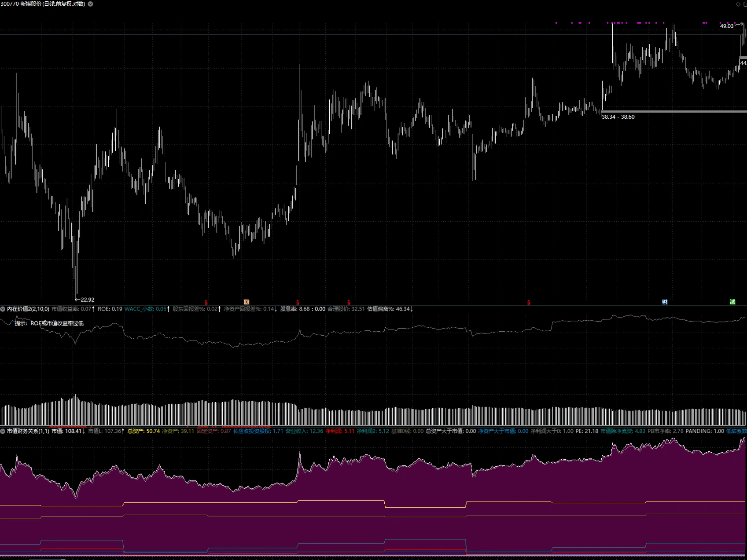Click the 营业收入: 12.36 readout
This screenshot has height=560, width=747.
coord(305,431)
